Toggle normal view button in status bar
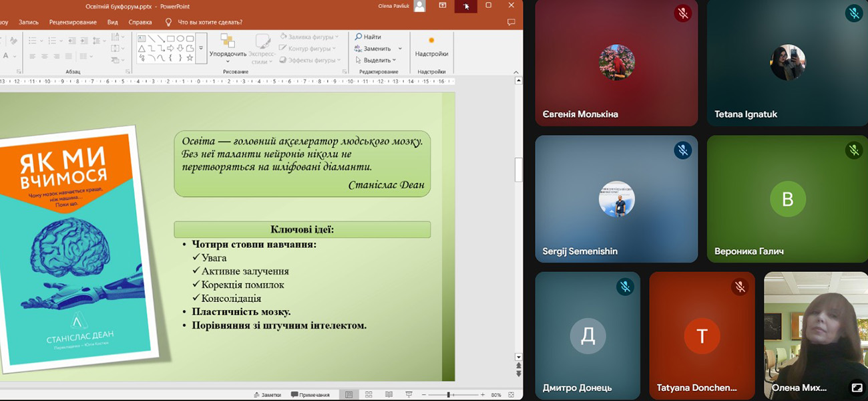This screenshot has height=401, width=868. [348, 395]
